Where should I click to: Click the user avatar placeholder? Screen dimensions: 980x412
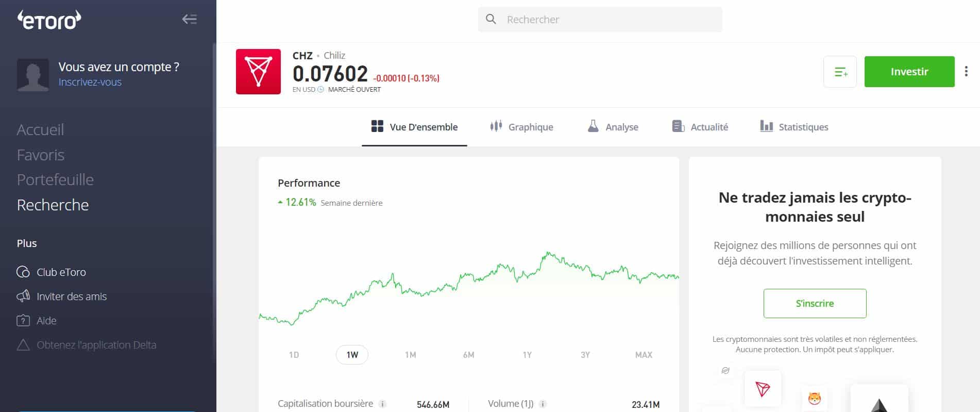(x=33, y=75)
